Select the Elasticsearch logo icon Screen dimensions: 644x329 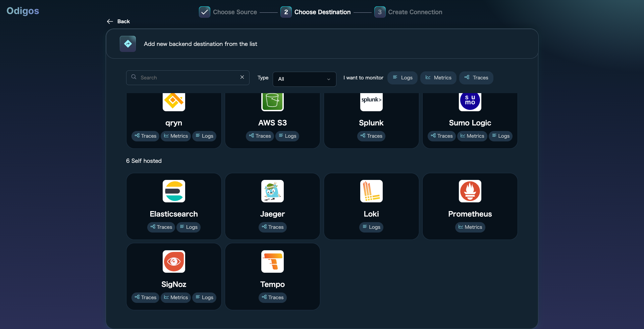tap(174, 191)
